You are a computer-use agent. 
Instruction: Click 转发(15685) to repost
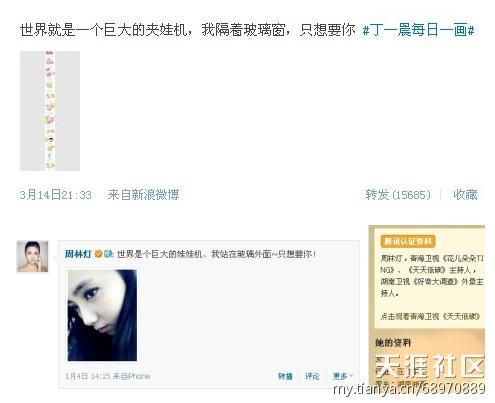coord(398,195)
